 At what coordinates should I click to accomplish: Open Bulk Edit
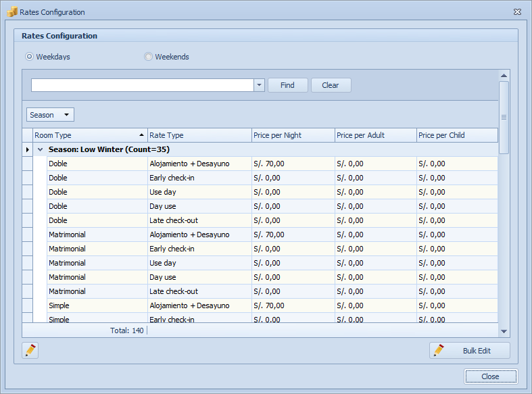point(469,350)
